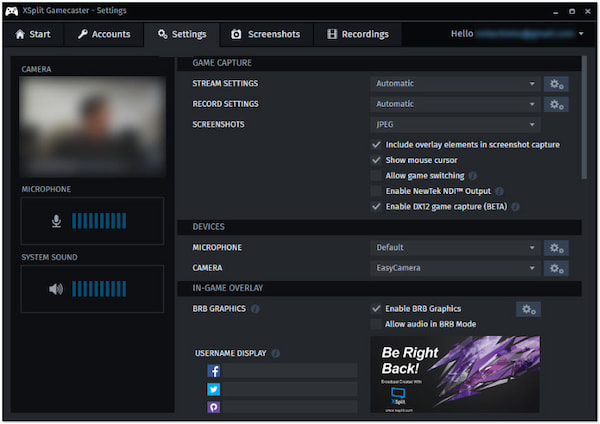Click the RECORD SETTINGS label
This screenshot has height=424, width=600.
[x=225, y=104]
